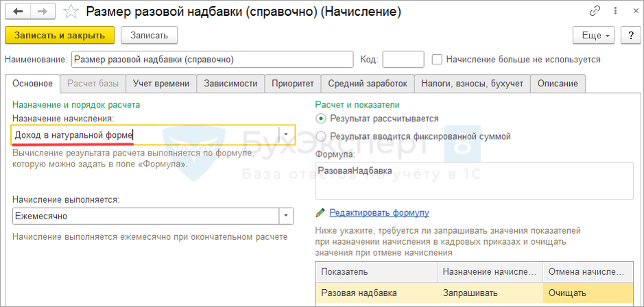Copy link to this form icon

(594, 12)
